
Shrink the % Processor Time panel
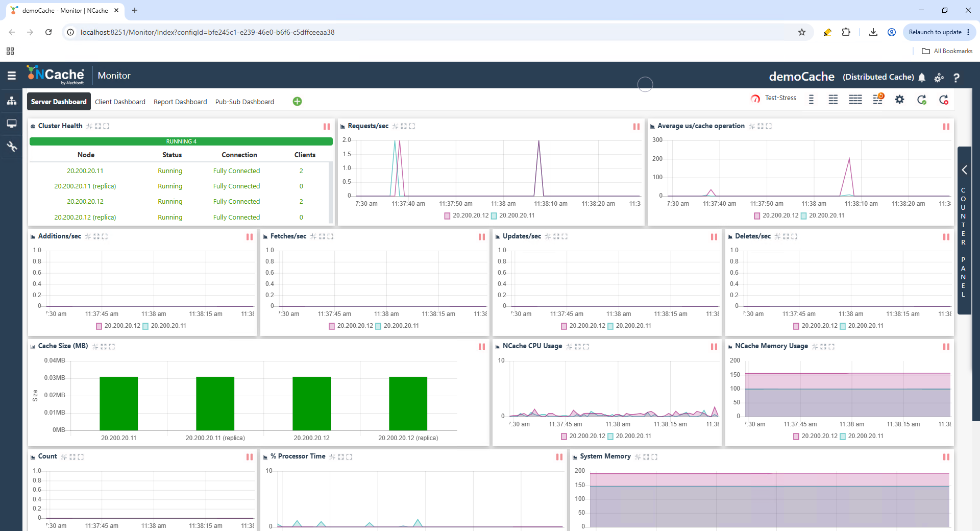[332, 457]
